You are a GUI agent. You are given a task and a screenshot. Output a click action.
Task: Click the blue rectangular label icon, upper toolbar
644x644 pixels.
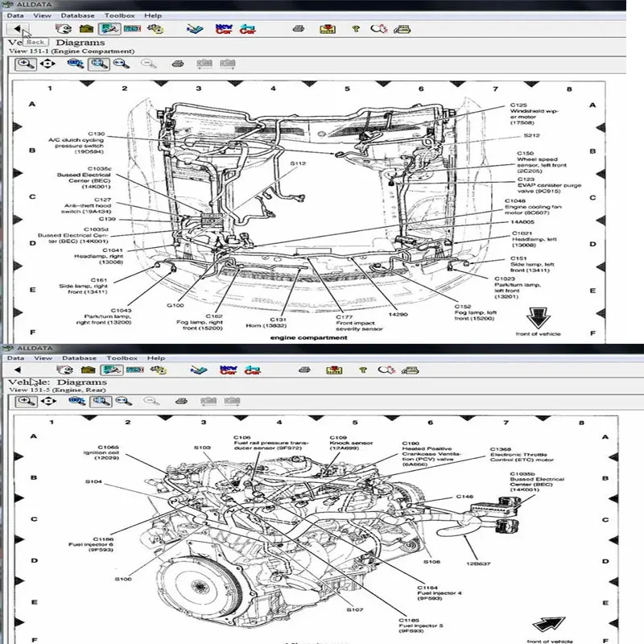click(x=132, y=29)
